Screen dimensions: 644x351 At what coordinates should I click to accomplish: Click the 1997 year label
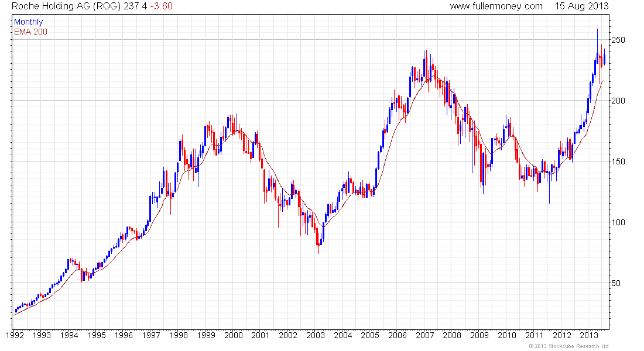point(151,335)
